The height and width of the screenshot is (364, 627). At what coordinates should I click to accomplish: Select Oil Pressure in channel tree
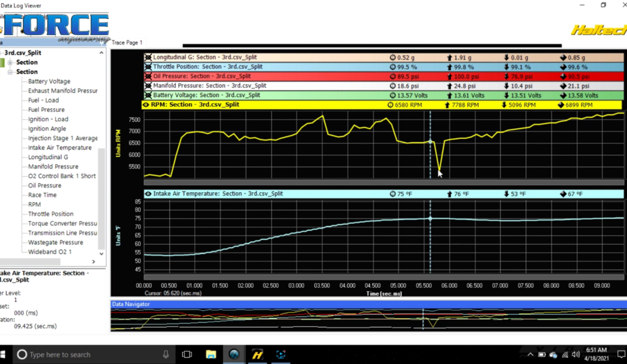click(x=44, y=185)
